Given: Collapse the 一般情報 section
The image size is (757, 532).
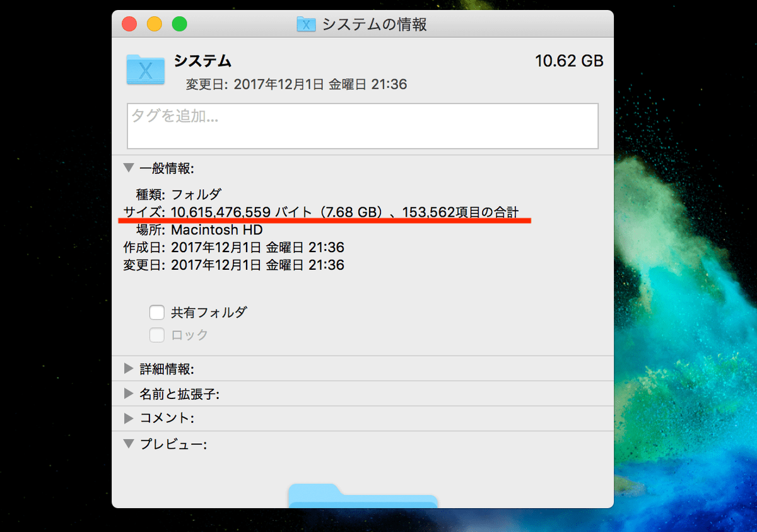Looking at the screenshot, I should click(x=129, y=168).
